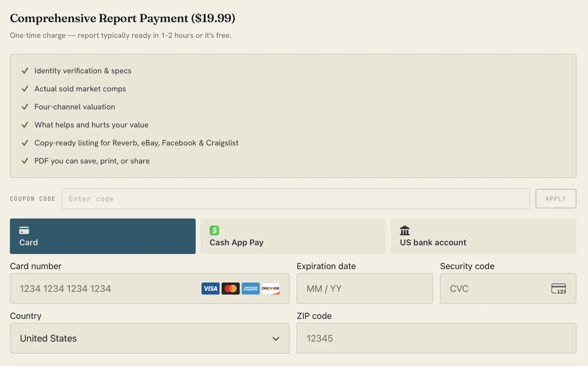Click the checkmark beside Four-channel valuation
This screenshot has height=366, width=588.
click(25, 107)
